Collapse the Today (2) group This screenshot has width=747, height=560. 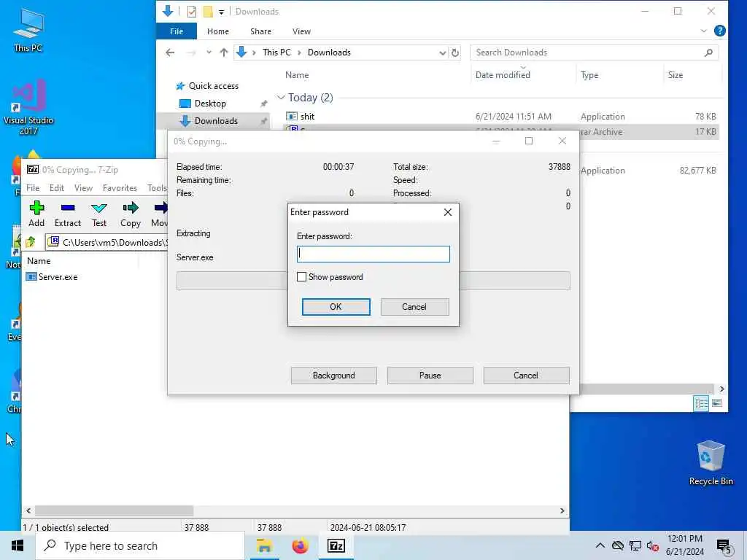click(x=281, y=98)
